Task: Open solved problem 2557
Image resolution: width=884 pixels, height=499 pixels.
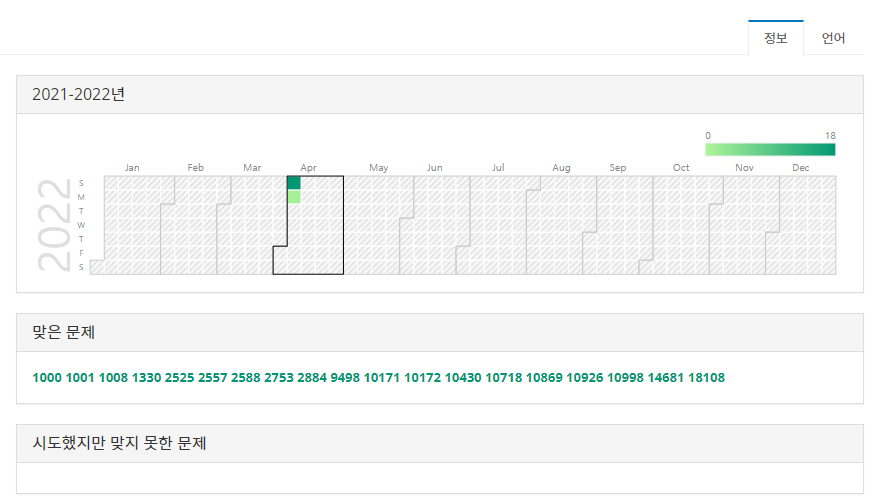Action: pyautogui.click(x=213, y=378)
